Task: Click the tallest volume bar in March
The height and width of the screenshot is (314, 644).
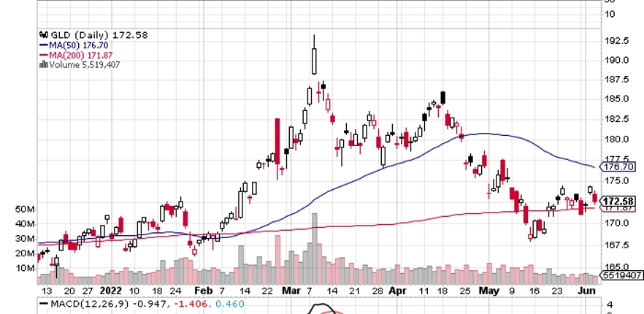Action: tap(315, 249)
